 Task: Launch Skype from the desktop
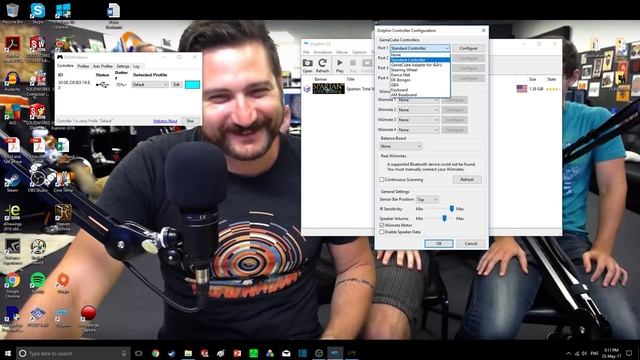tap(38, 12)
